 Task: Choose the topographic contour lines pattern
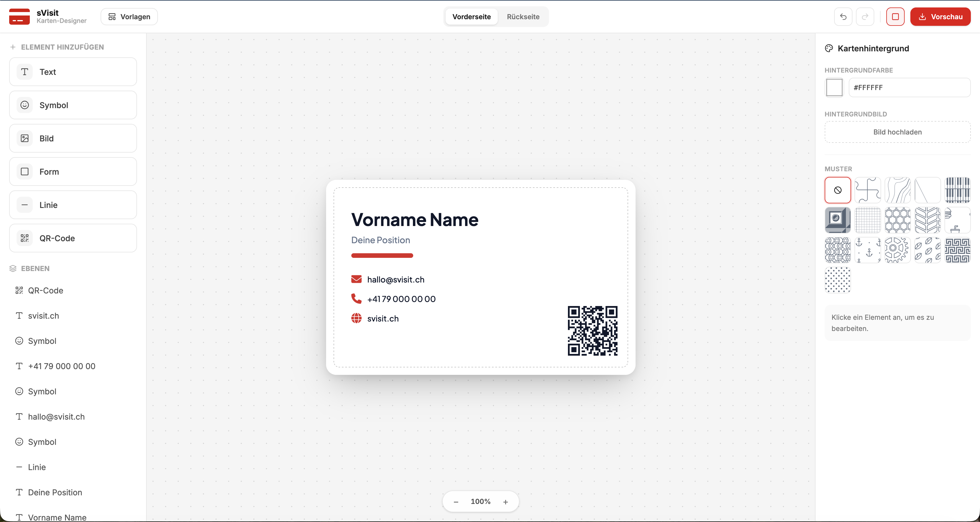click(x=898, y=190)
